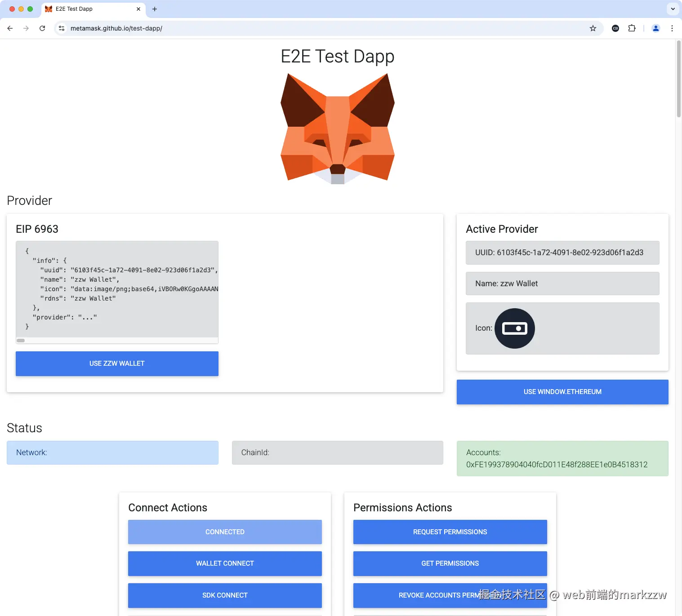The image size is (682, 616).
Task: Click the "provider": "..." line
Action: click(x=65, y=317)
